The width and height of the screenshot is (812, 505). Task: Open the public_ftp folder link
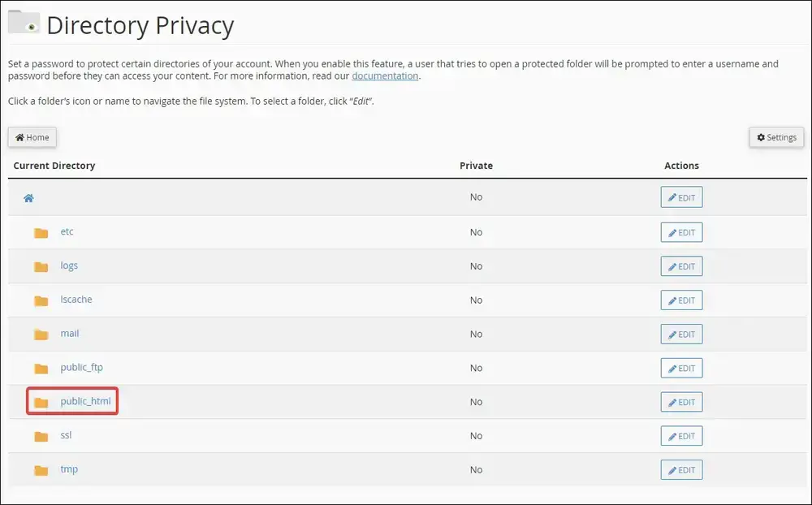click(81, 367)
